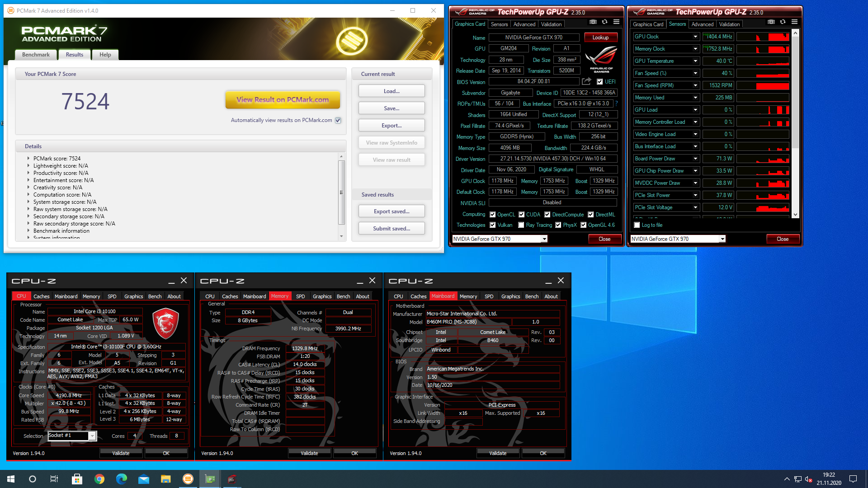This screenshot has width=868, height=488.
Task: Toggle the CUDA checkbox
Action: tap(522, 215)
